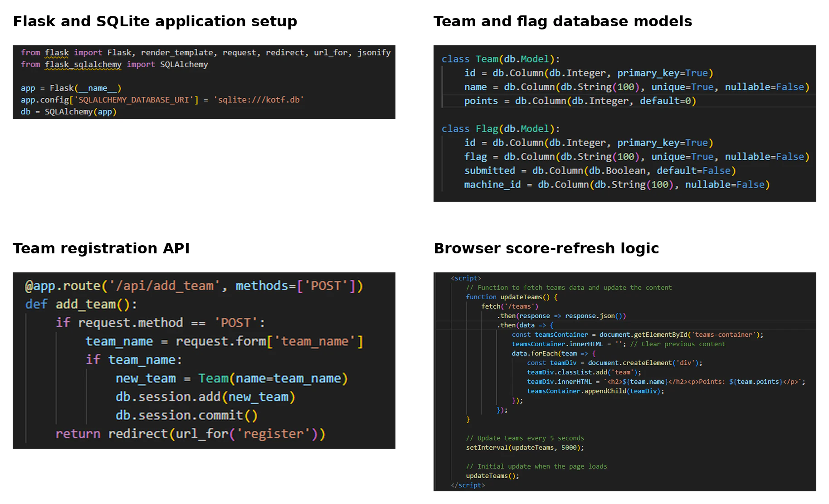829x504 pixels.
Task: Click the heading 'Browser score-refresh logic'
Action: click(x=546, y=248)
